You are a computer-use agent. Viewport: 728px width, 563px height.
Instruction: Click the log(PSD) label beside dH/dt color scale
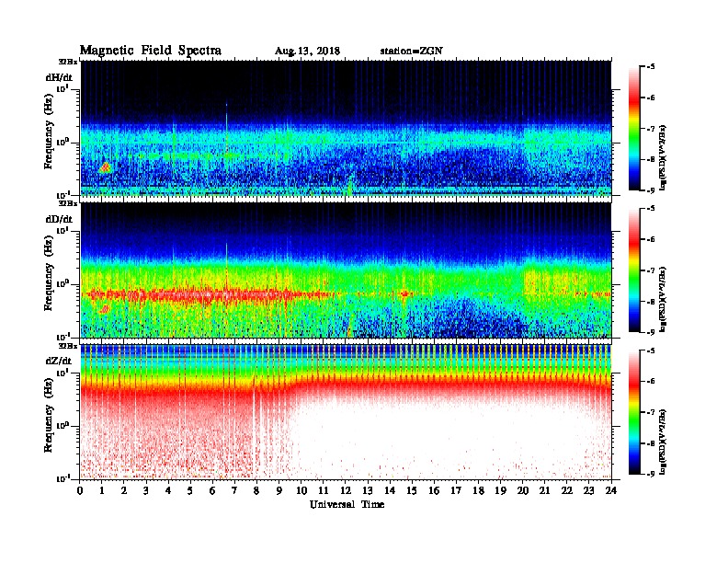pyautogui.click(x=663, y=157)
